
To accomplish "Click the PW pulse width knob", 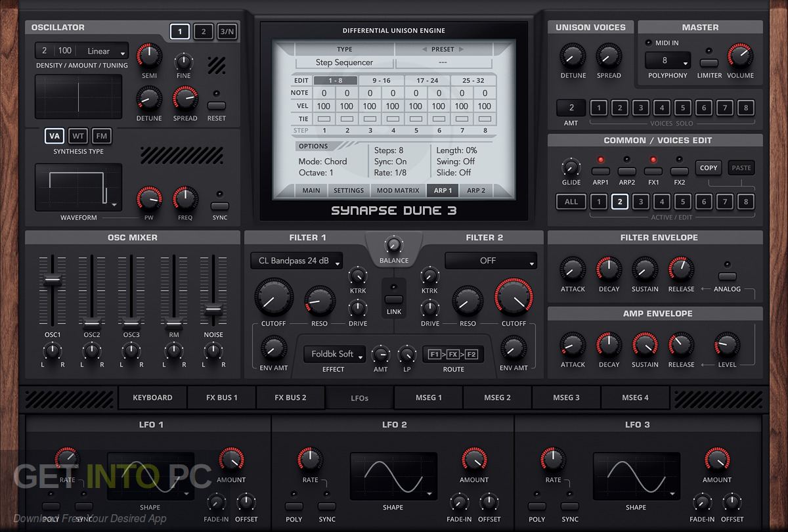I will tap(149, 199).
